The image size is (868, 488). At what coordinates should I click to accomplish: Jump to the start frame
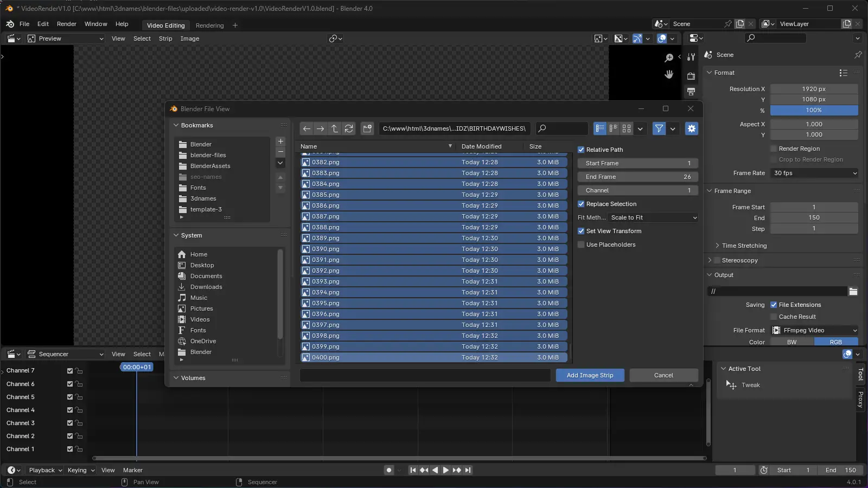(413, 470)
